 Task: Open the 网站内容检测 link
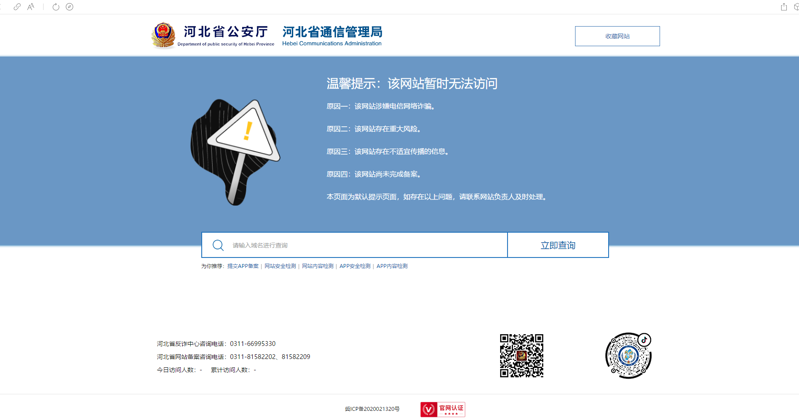point(317,266)
